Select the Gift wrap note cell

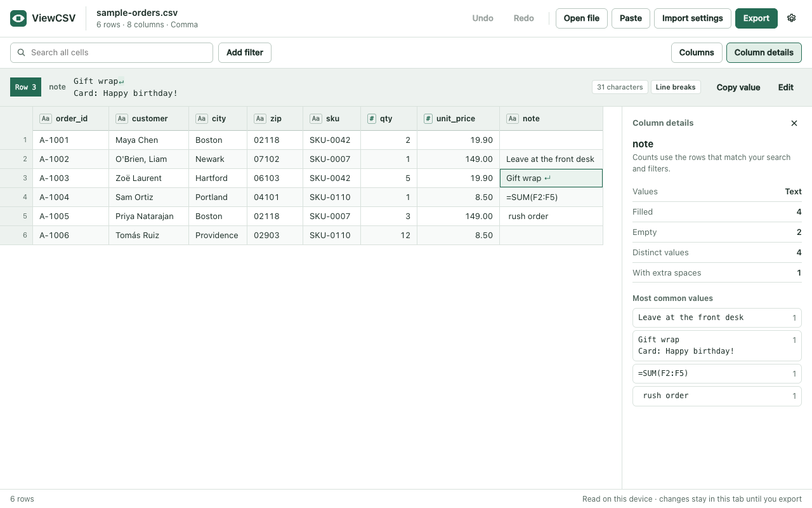point(551,178)
